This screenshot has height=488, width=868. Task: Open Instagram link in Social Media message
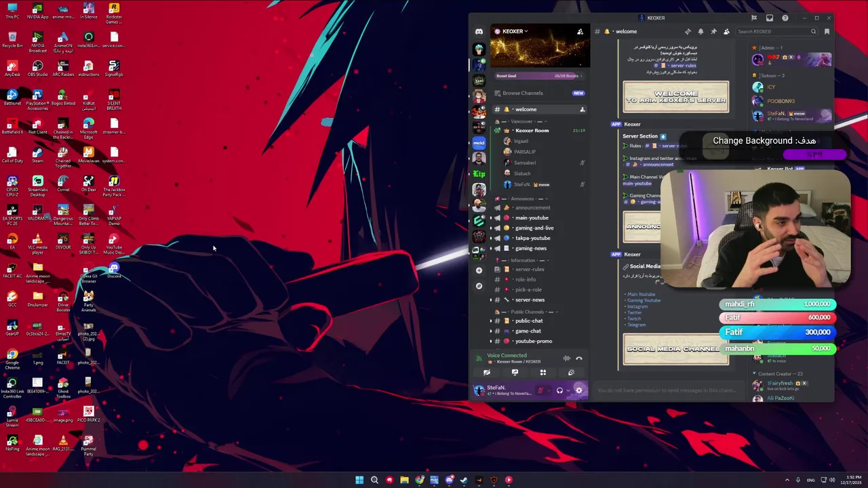point(637,306)
